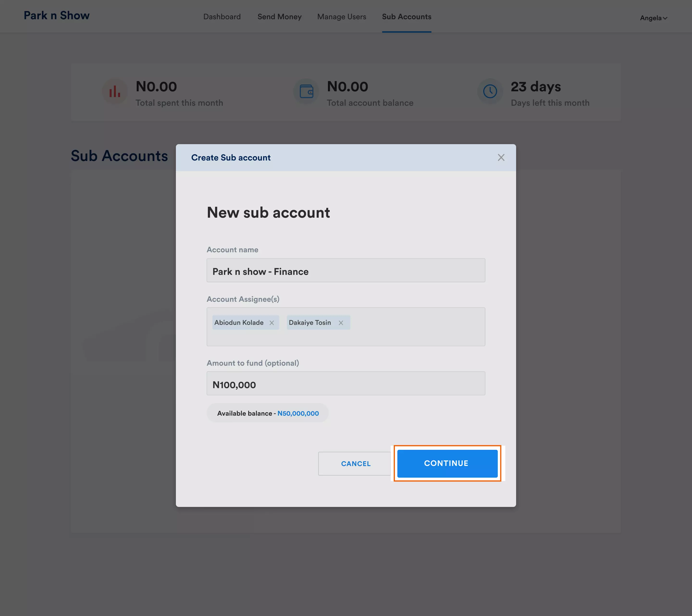Click the Account name label
The height and width of the screenshot is (616, 692).
[x=233, y=250]
